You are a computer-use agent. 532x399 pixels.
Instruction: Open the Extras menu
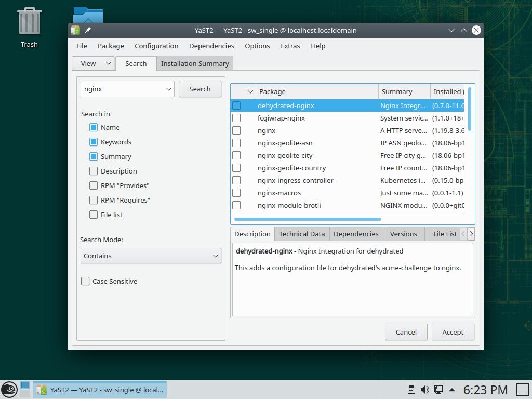(290, 46)
